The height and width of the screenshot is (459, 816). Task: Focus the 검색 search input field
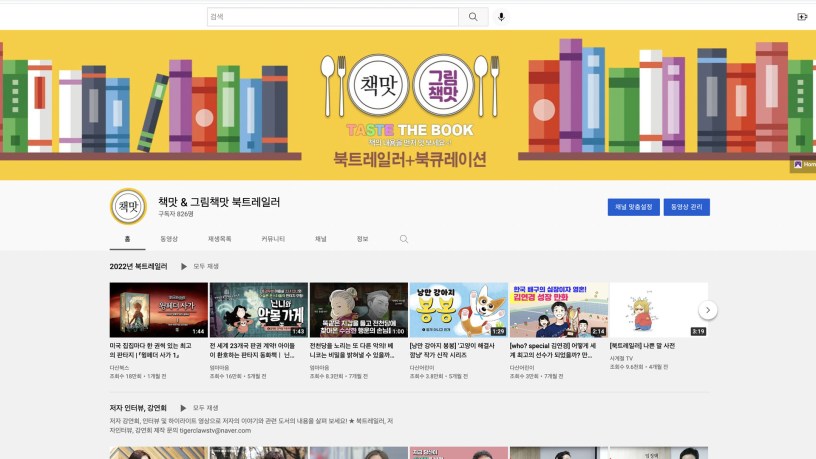(x=332, y=17)
